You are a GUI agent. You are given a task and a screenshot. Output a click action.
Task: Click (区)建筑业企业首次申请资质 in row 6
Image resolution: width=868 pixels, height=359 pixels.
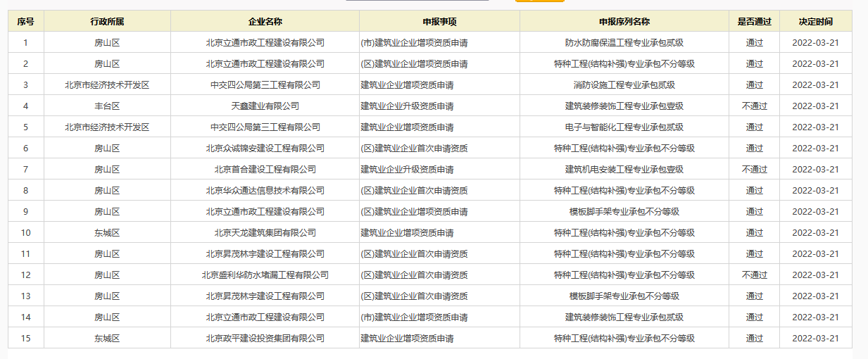[414, 149]
